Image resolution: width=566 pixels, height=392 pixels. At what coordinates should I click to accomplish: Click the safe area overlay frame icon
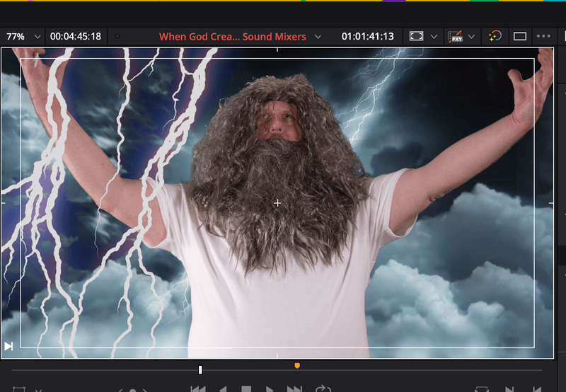pyautogui.click(x=416, y=36)
